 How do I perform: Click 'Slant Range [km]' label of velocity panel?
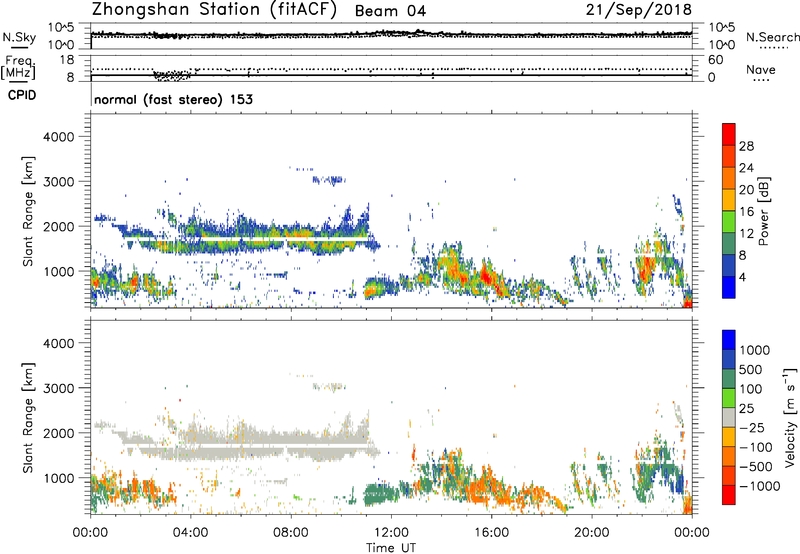28,417
